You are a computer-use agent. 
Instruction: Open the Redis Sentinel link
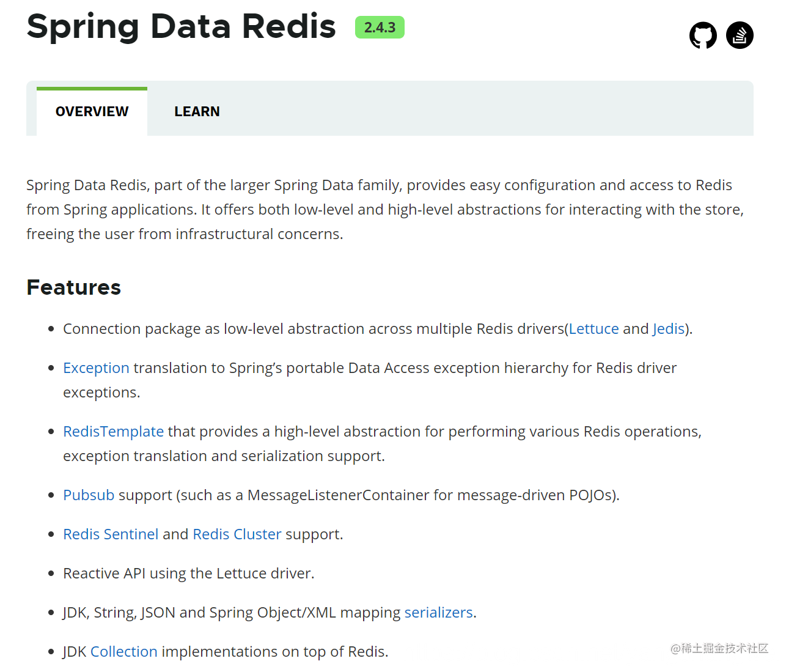111,534
